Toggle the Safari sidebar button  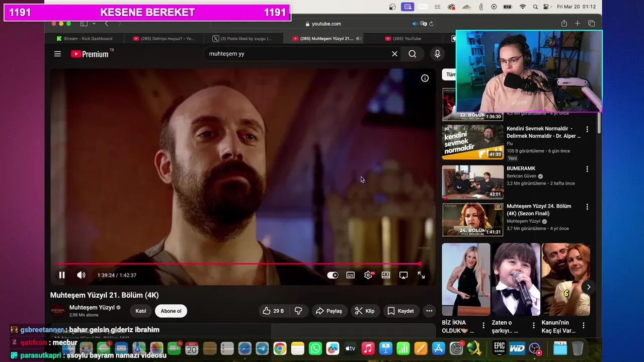point(84,24)
